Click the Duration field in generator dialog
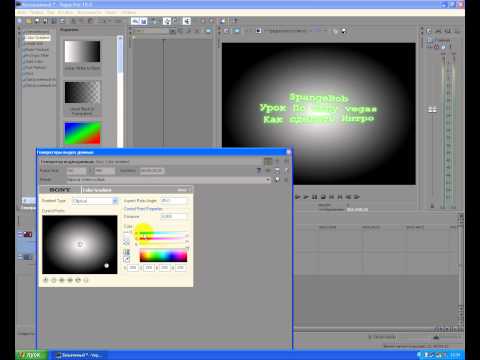Screen dimensions: 480x360 pyautogui.click(x=152, y=171)
